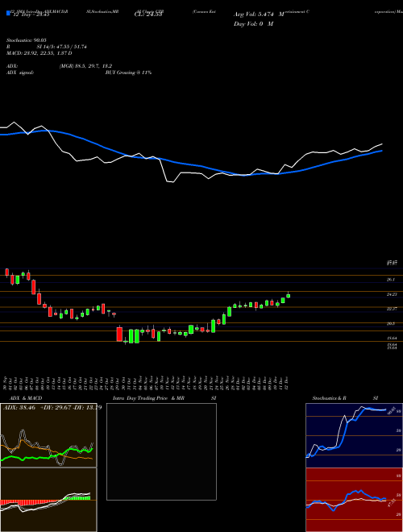Viewport: 403px width, 532px height.
Task: Open the red RSI chart panel
Action: [x=354, y=500]
